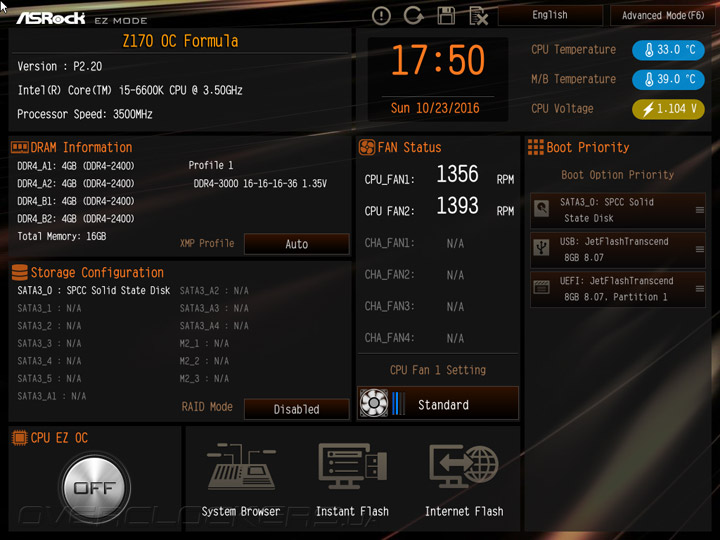
Task: Click the SATA3_1 : N/A storage entry
Action: [49, 308]
